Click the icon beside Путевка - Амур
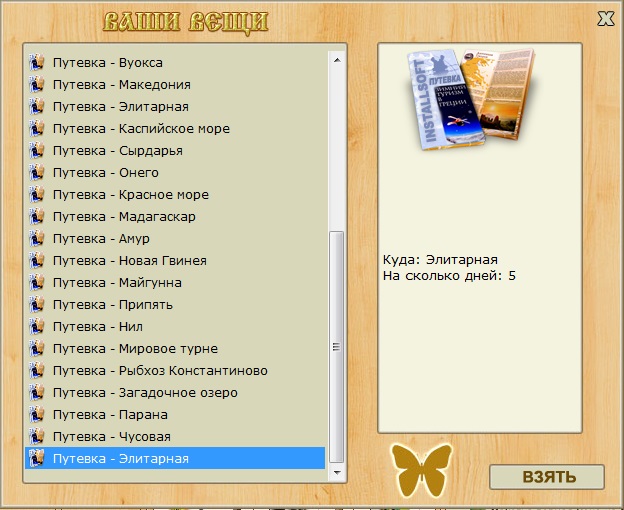Screen dimensions: 624x510 coord(37,238)
